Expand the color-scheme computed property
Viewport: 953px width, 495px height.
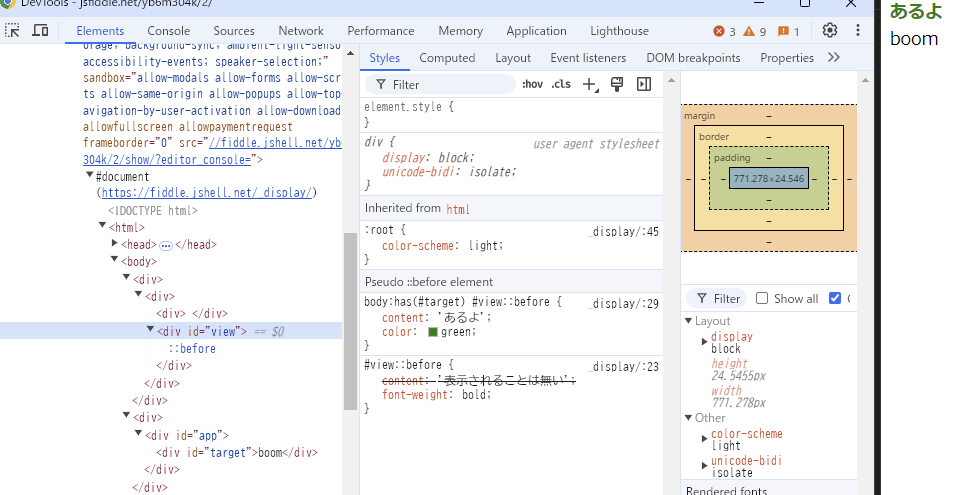[704, 438]
